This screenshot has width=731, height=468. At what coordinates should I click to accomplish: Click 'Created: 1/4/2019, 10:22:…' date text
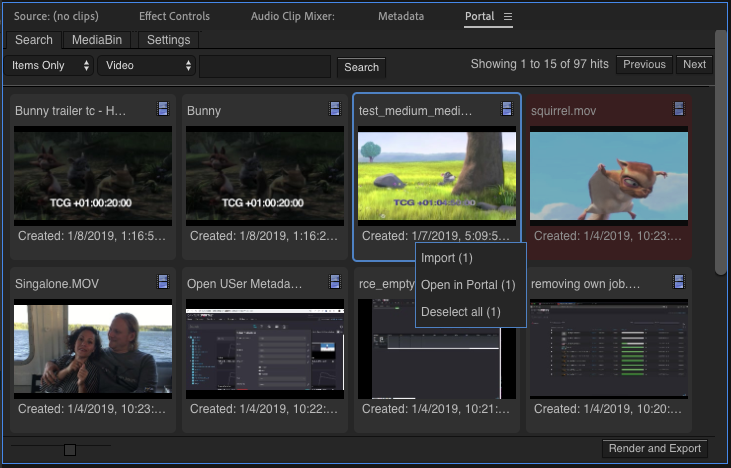(264, 409)
